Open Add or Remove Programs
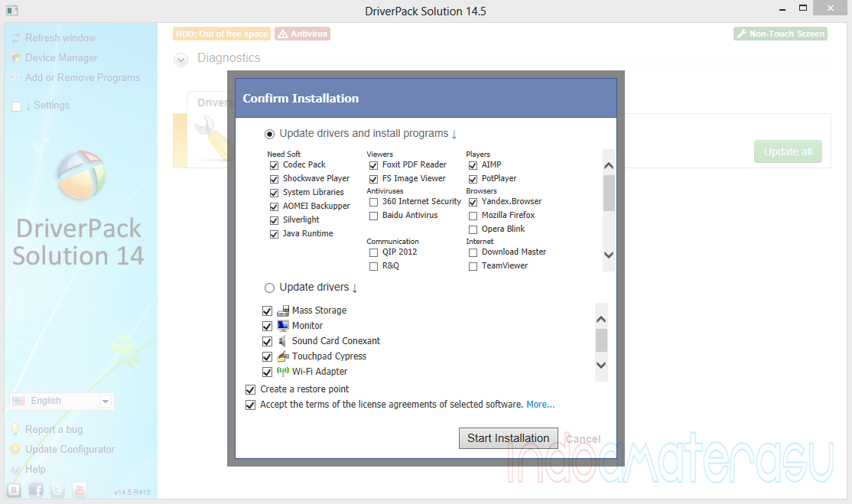 click(82, 78)
